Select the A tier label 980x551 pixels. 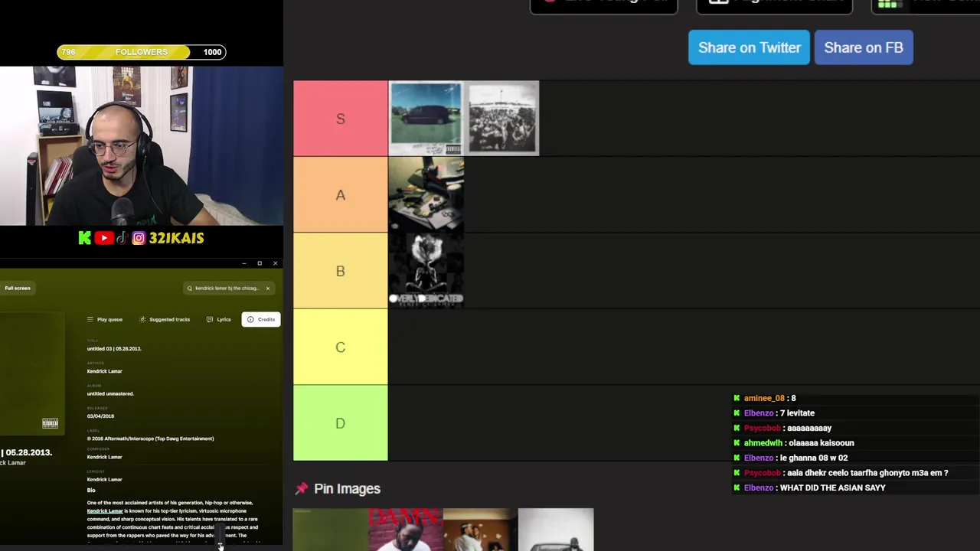tap(341, 195)
